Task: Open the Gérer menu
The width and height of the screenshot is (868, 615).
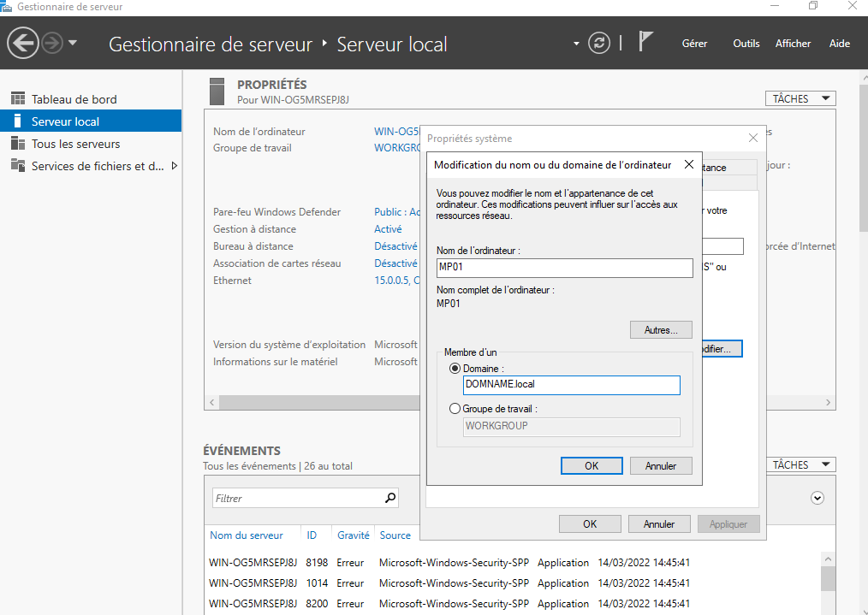Action: pos(694,44)
